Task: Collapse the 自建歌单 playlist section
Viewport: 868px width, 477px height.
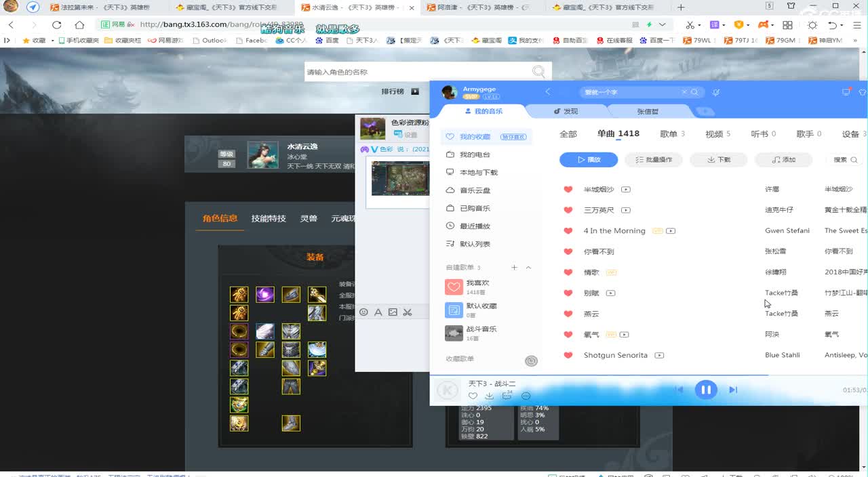Action: tap(528, 267)
